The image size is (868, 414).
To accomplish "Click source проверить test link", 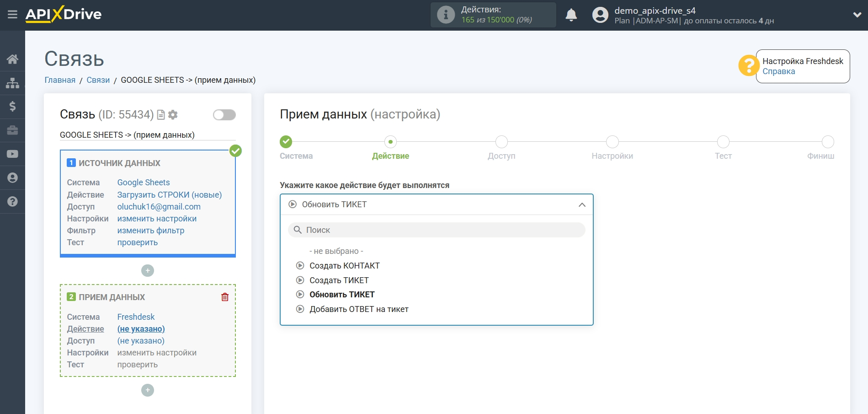I will [138, 242].
